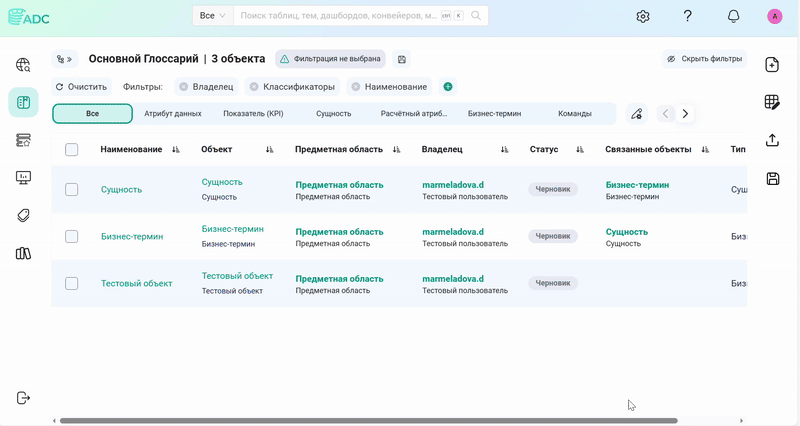Viewport: 800px width, 426px height.
Task: Open library books sidebar icon
Action: (23, 253)
